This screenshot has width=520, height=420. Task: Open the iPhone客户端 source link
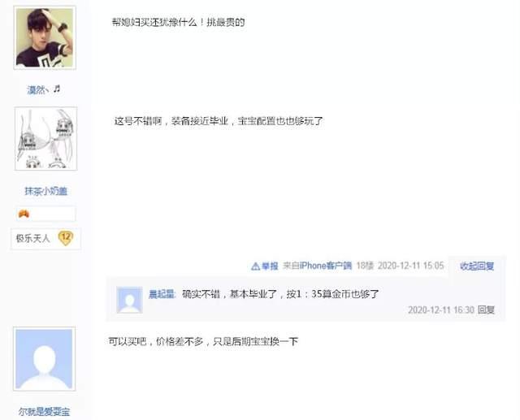click(x=326, y=266)
